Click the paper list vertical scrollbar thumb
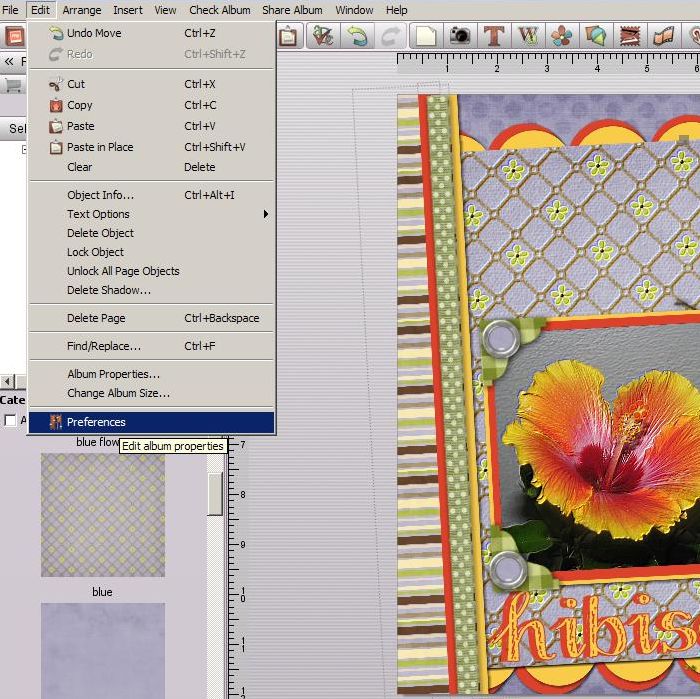This screenshot has height=699, width=700. pyautogui.click(x=215, y=493)
